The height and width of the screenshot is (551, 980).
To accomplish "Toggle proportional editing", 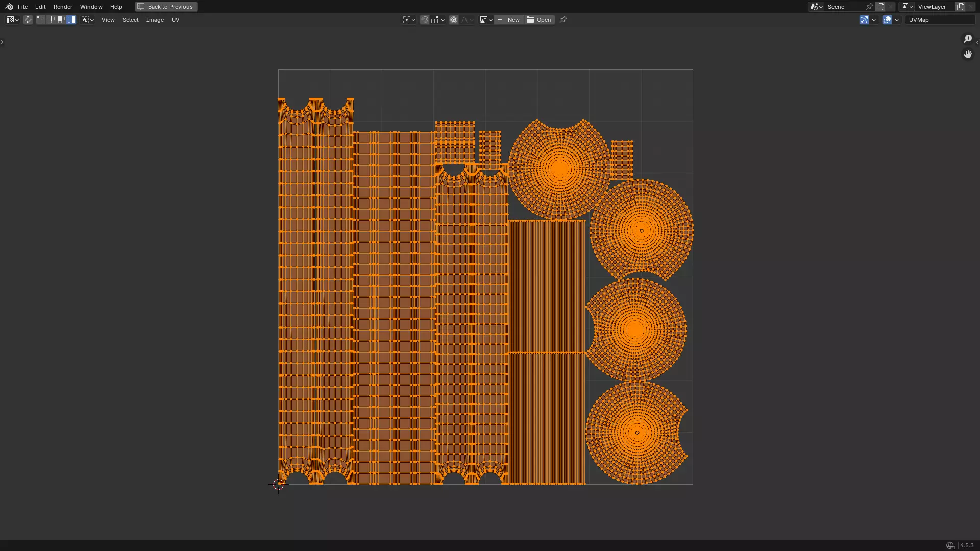I will tap(454, 20).
